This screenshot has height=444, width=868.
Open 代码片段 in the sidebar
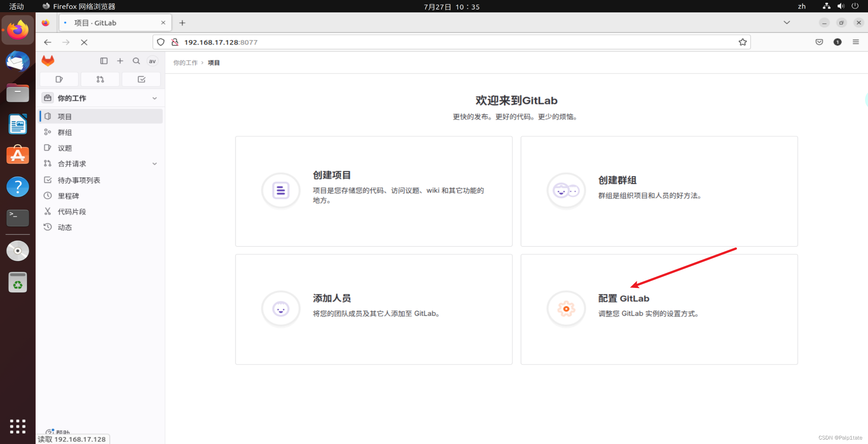101,211
